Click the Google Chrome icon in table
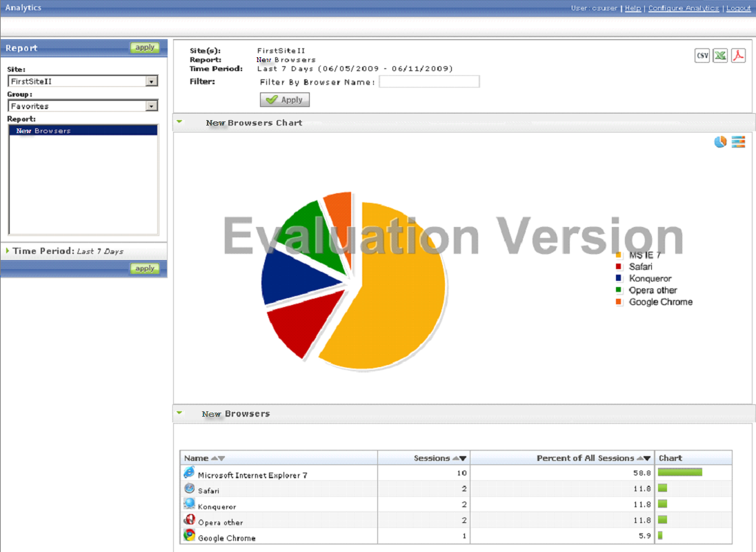756x552 pixels. pyautogui.click(x=189, y=535)
